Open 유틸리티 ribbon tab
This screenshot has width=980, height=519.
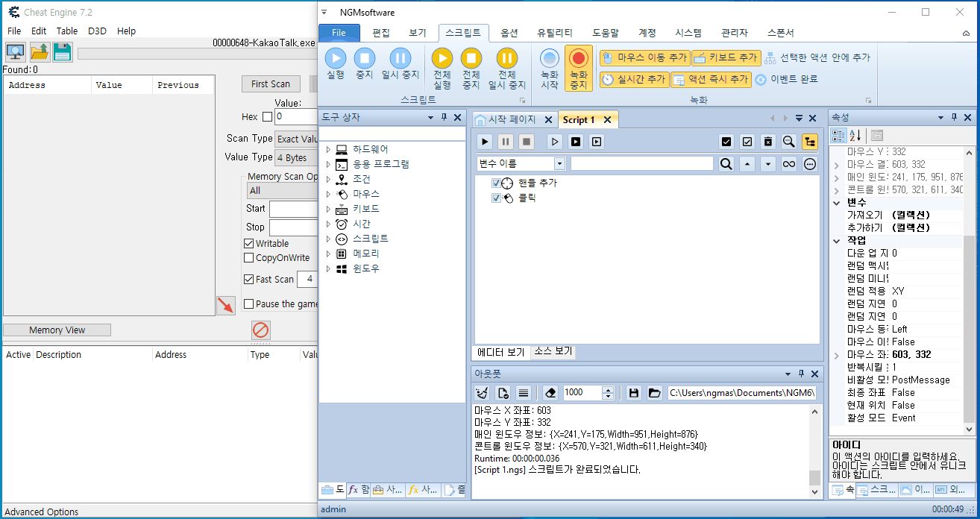[x=555, y=33]
